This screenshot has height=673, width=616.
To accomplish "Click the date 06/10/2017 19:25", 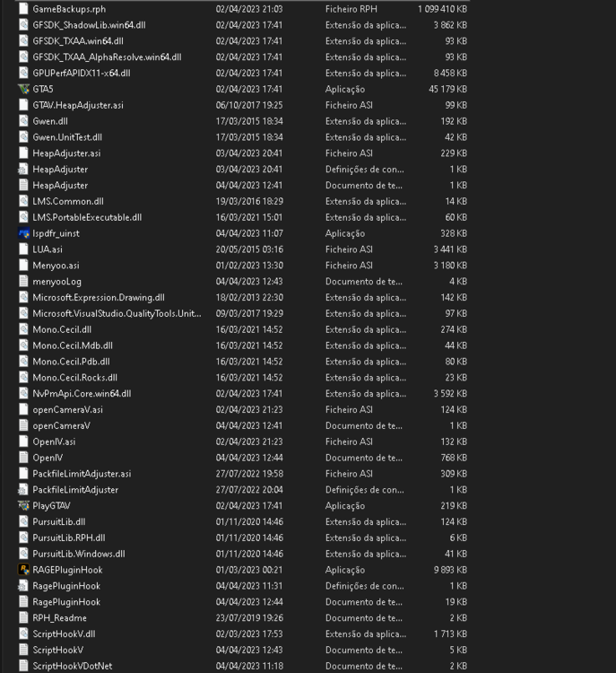I will [249, 105].
